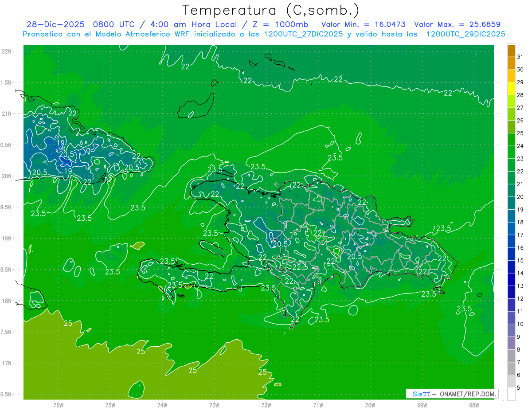Click the longitude axis label "71W"
This screenshot has width=532, height=411.
318,405
